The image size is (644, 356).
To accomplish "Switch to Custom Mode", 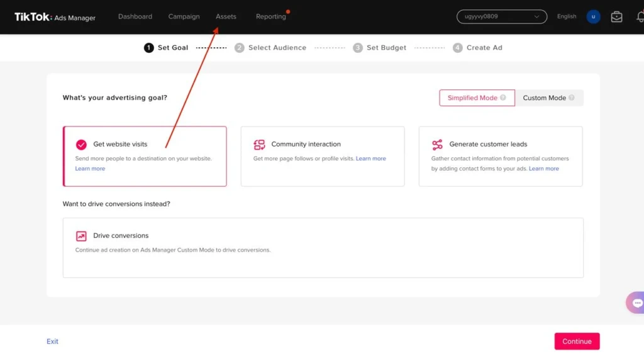I will coord(548,97).
